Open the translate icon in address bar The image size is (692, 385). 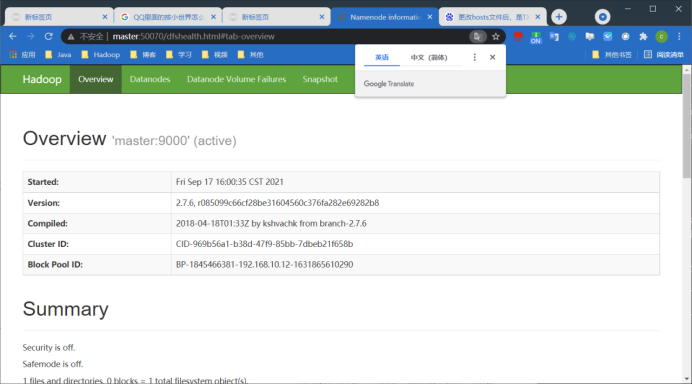coord(477,37)
